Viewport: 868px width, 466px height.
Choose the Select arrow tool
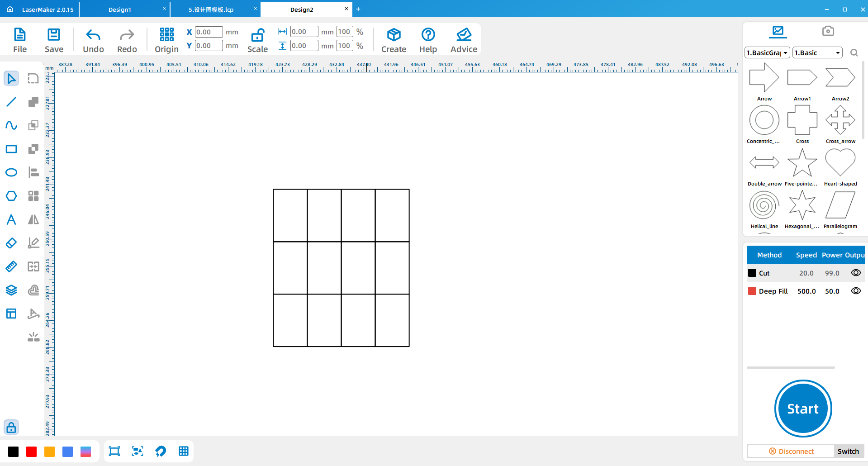11,78
